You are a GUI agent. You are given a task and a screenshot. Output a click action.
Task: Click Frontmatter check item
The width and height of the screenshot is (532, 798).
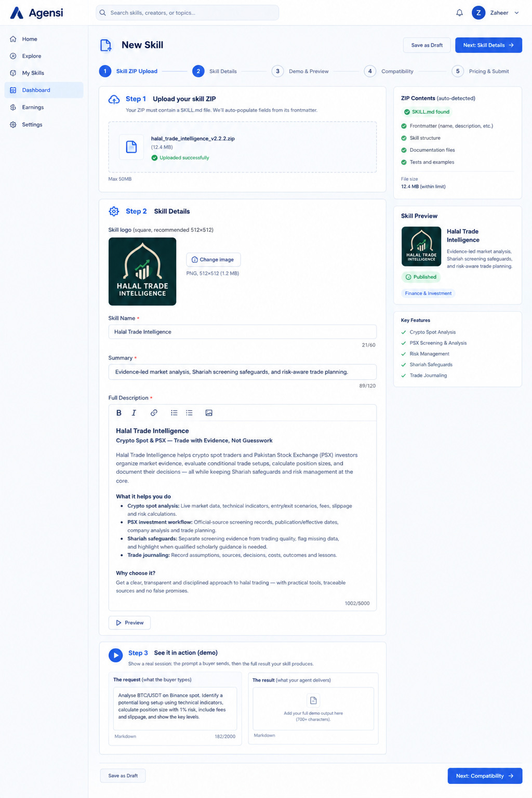[447, 126]
